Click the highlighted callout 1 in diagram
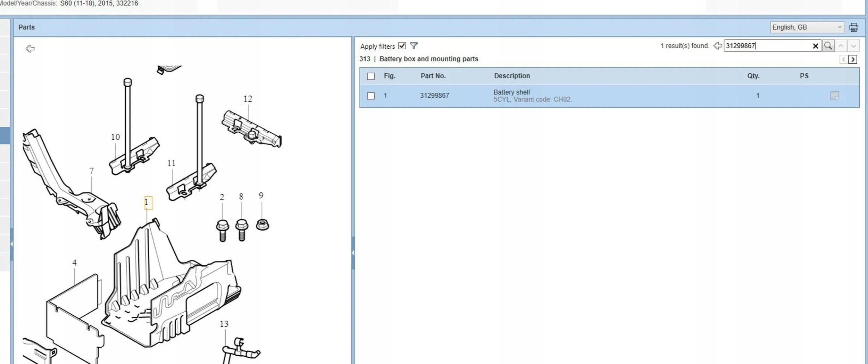Viewport: 868px width, 364px height. [148, 202]
